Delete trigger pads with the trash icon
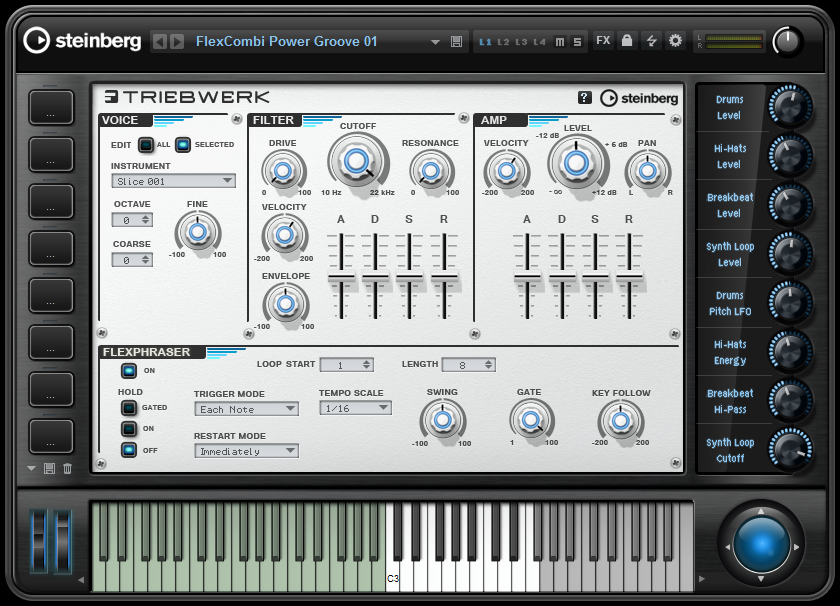The width and height of the screenshot is (840, 606). pyautogui.click(x=68, y=469)
